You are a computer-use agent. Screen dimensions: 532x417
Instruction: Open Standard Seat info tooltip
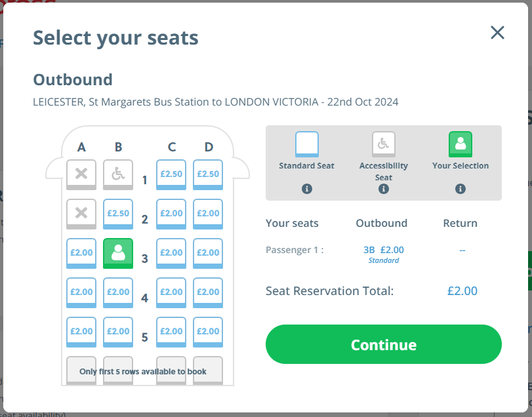[306, 188]
